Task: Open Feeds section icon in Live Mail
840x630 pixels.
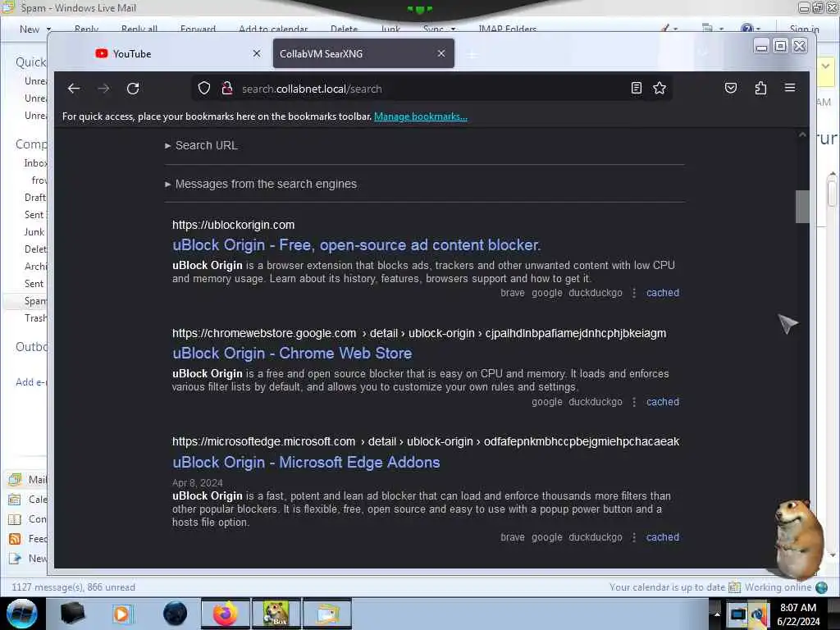Action: click(15, 538)
